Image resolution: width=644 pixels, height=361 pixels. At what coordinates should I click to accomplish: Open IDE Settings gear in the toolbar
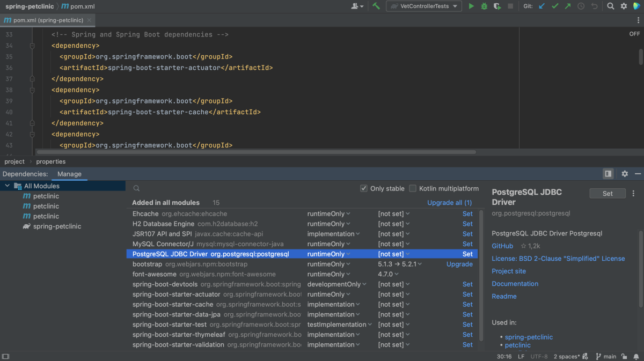point(623,6)
